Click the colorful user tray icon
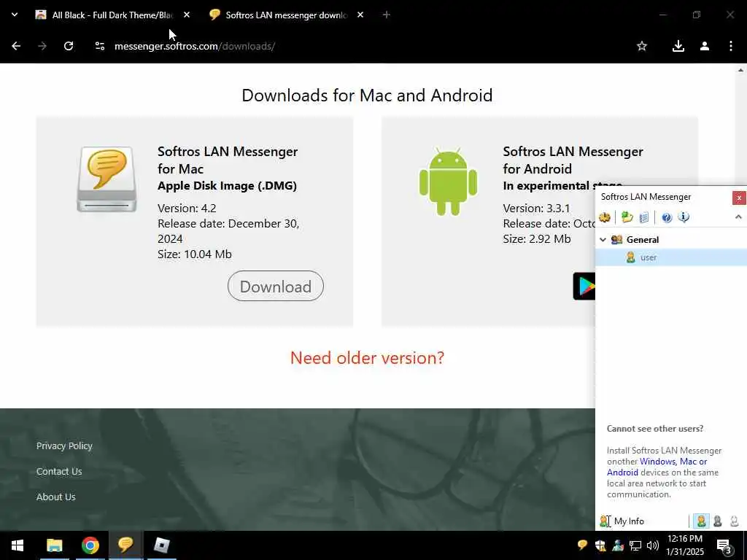Image resolution: width=747 pixels, height=560 pixels. [618, 545]
